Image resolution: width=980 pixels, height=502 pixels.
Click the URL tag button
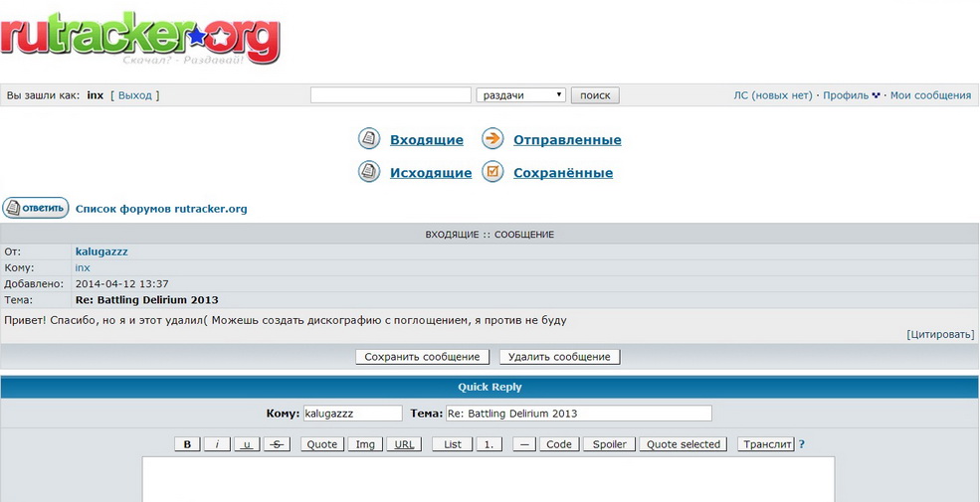point(404,444)
